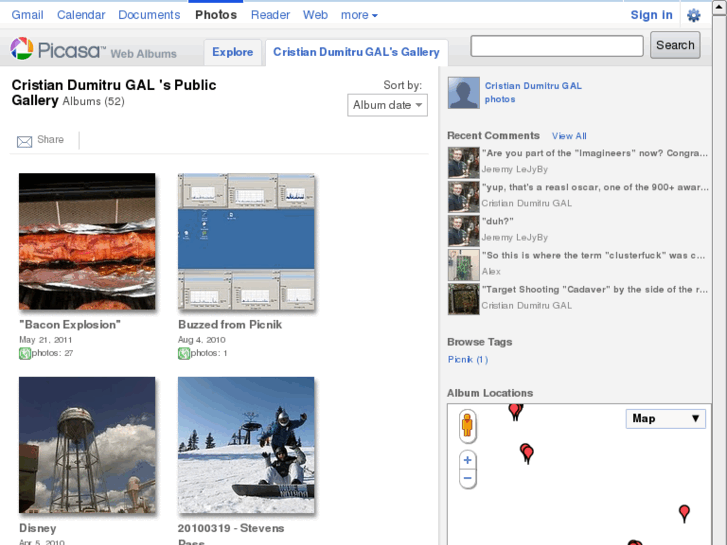
Task: Browse the Picnik (1) tag
Action: click(468, 359)
